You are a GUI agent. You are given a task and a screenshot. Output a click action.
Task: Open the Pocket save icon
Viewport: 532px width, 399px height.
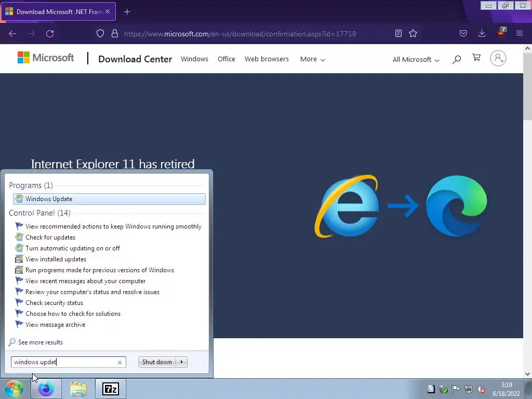[463, 33]
